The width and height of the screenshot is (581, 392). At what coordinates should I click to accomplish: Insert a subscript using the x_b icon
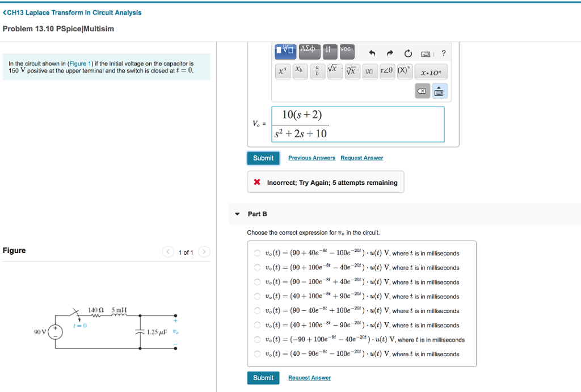tap(300, 71)
